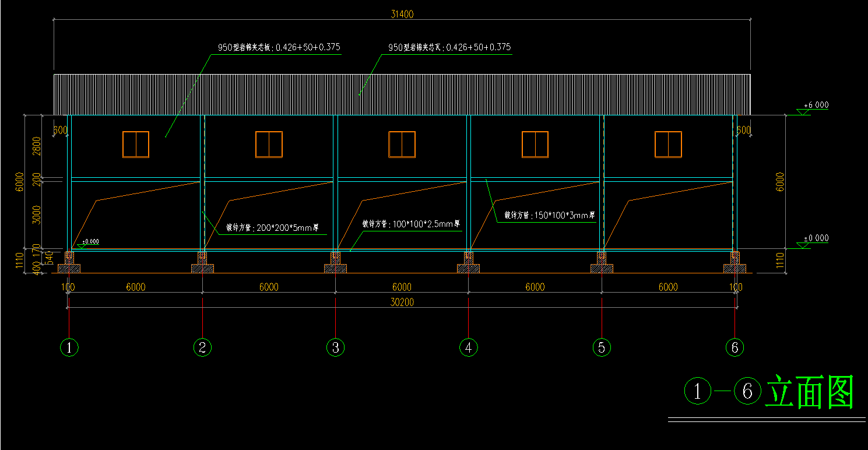The image size is (868, 450).
Task: Pick grid axis bubble 3
Action: (335, 348)
